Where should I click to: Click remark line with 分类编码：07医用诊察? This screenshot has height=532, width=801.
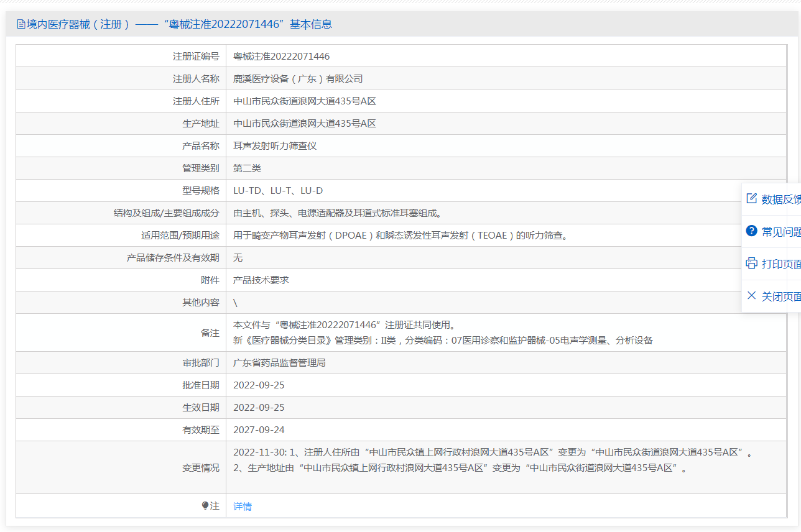[x=443, y=341]
